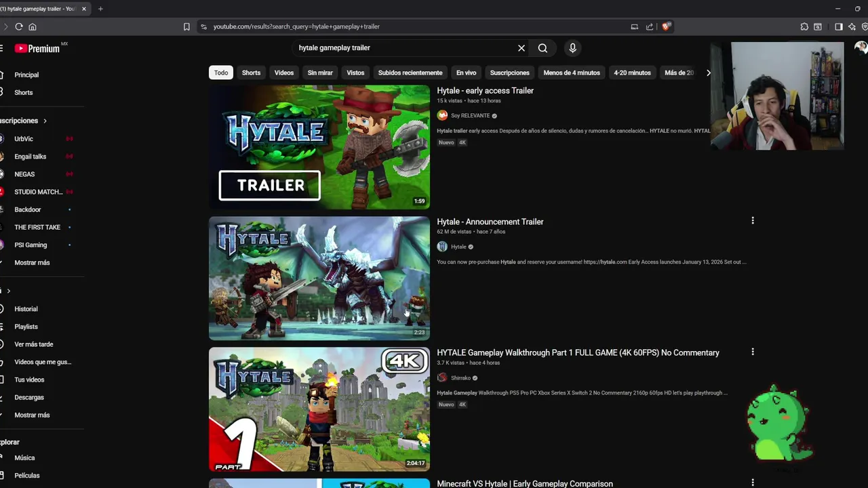Close the hytale gameplay trailer tab
Image resolution: width=868 pixels, height=488 pixels.
83,9
